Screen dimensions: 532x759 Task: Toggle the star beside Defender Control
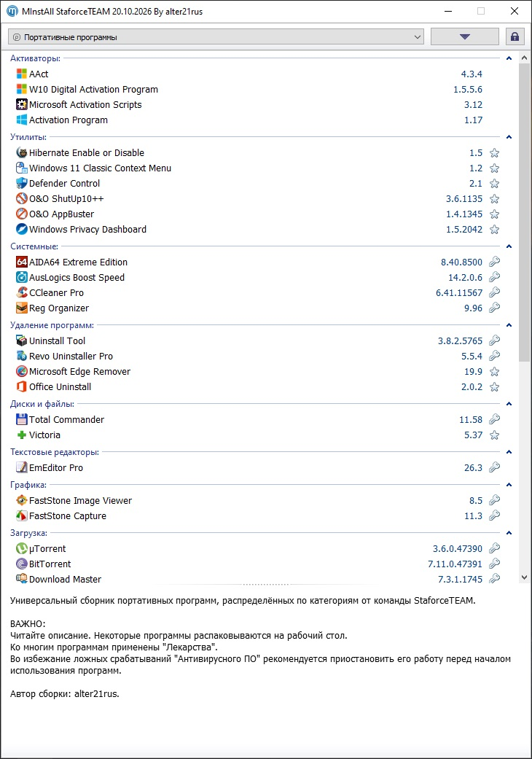(x=494, y=184)
